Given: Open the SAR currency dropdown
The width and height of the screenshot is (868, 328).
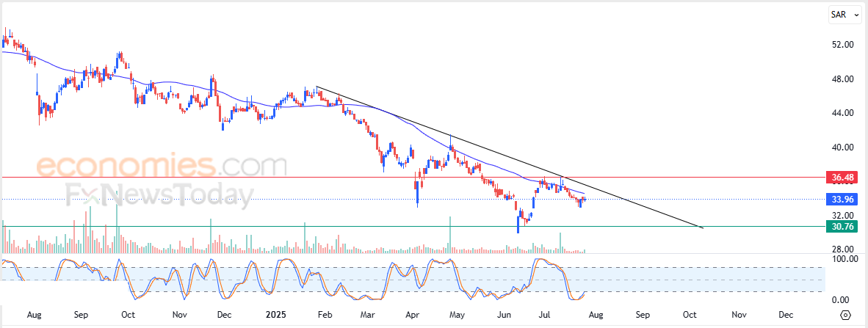Looking at the screenshot, I should 845,15.
